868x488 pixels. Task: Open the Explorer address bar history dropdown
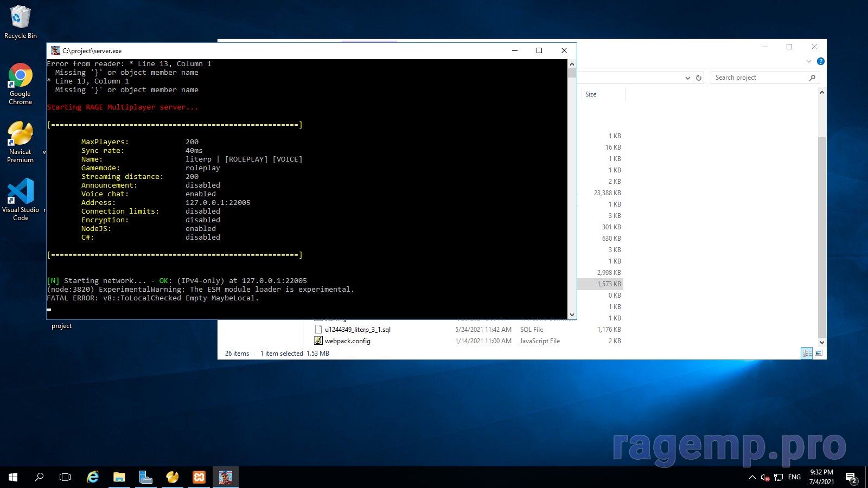point(688,78)
